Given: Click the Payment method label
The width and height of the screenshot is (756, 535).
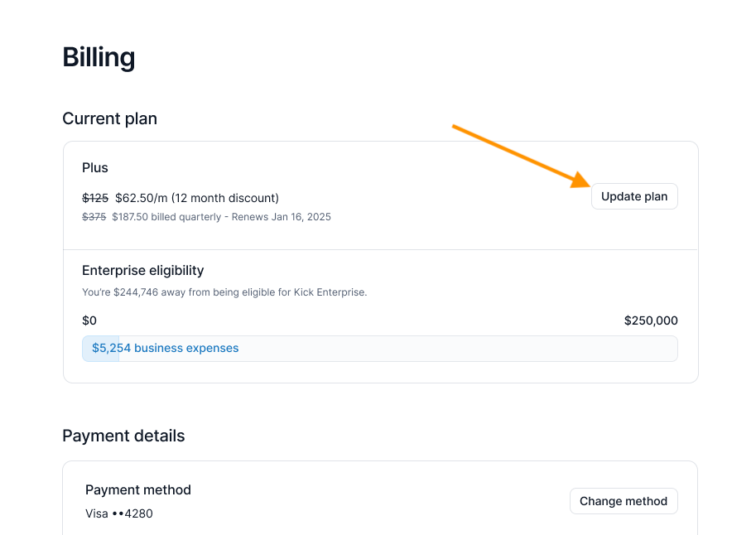Looking at the screenshot, I should pos(138,489).
